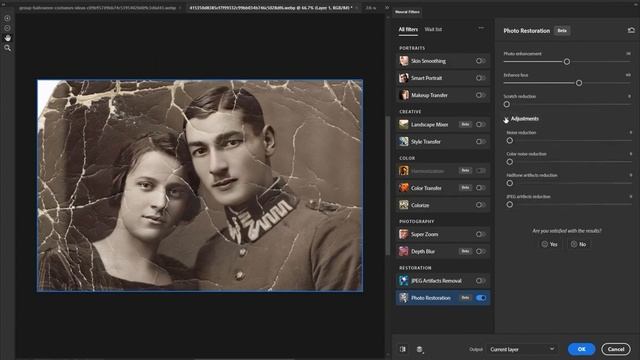Screen dimensions: 640x360
Task: Click the Smart Portrait filter icon
Action: [x=404, y=78]
